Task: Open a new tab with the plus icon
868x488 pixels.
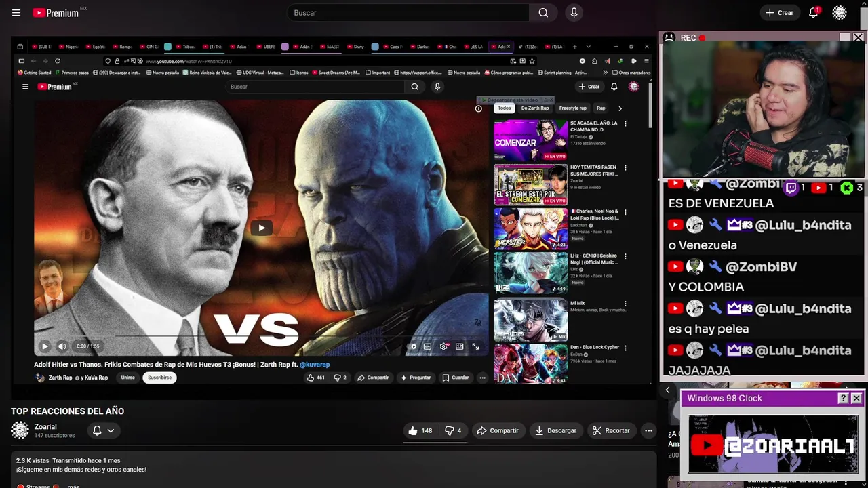Action: pos(574,47)
